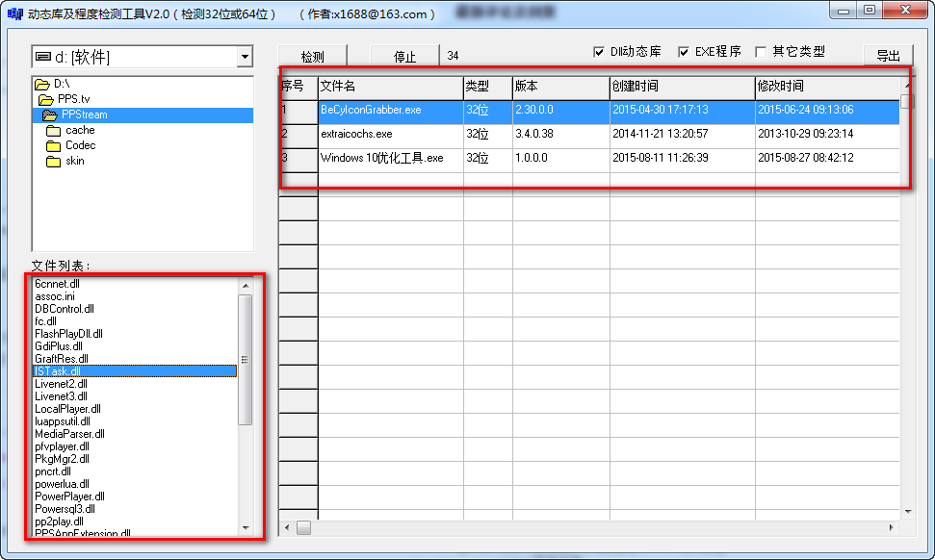The image size is (935, 560).
Task: Click the 文件名 column header
Action: pyautogui.click(x=390, y=87)
